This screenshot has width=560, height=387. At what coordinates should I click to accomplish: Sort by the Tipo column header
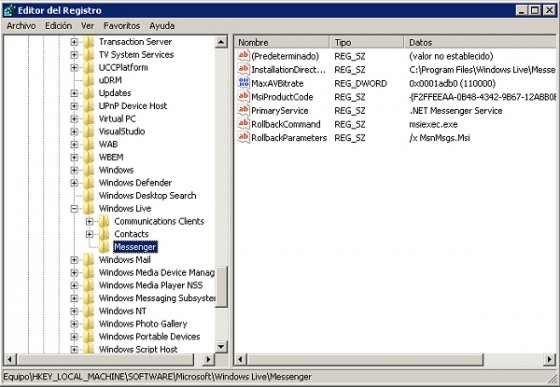367,42
